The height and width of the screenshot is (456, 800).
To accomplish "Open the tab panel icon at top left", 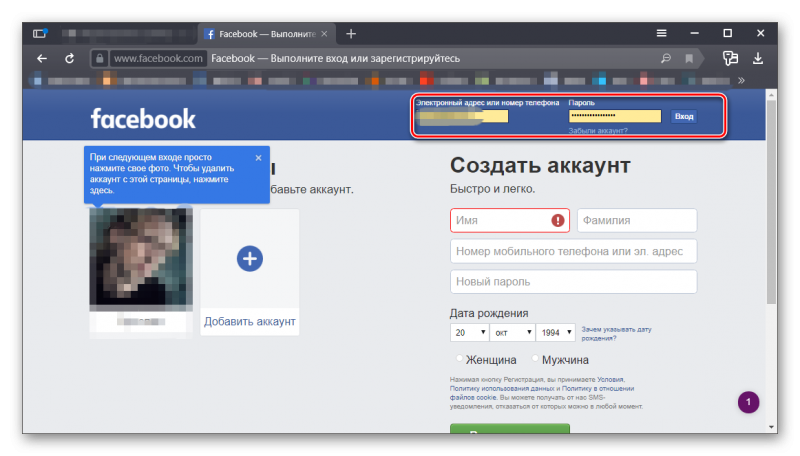I will 40,34.
